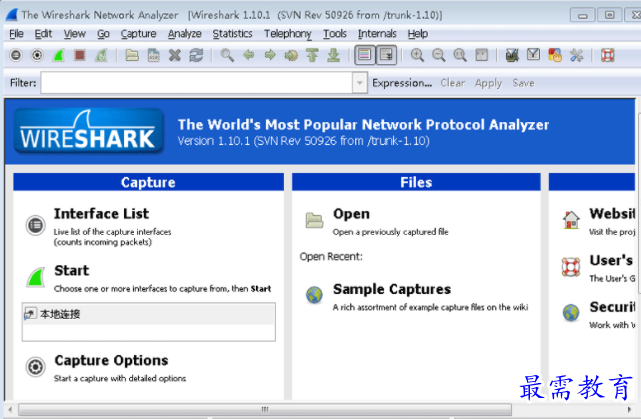Image resolution: width=641 pixels, height=419 pixels.
Task: Restart the running live capture icon
Action: (101, 55)
